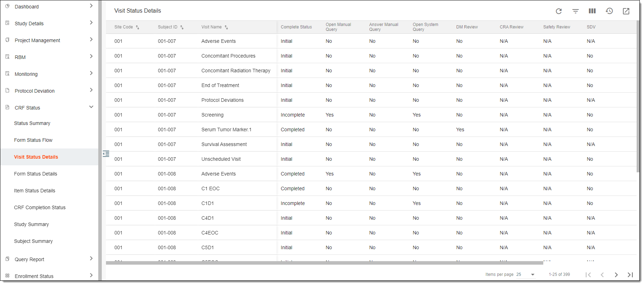Click the Project Management sidebar icon
Screen dimensions: 644x285
[7, 40]
